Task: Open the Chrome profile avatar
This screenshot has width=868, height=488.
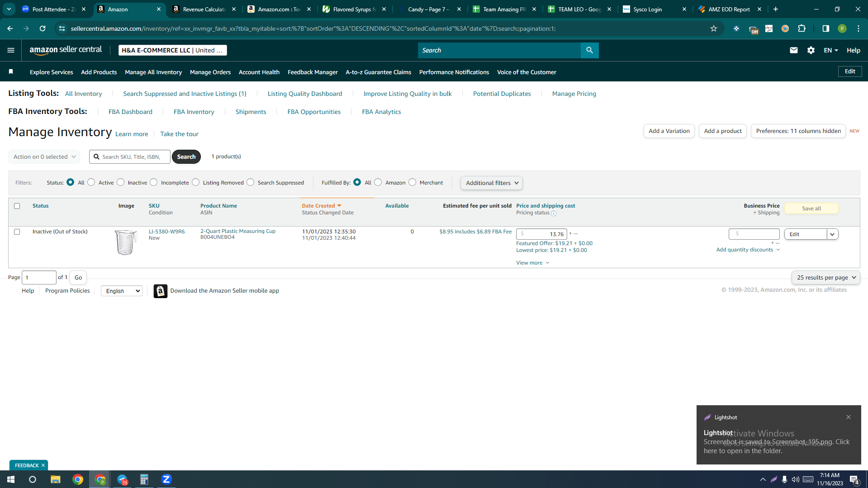Action: tap(842, 28)
